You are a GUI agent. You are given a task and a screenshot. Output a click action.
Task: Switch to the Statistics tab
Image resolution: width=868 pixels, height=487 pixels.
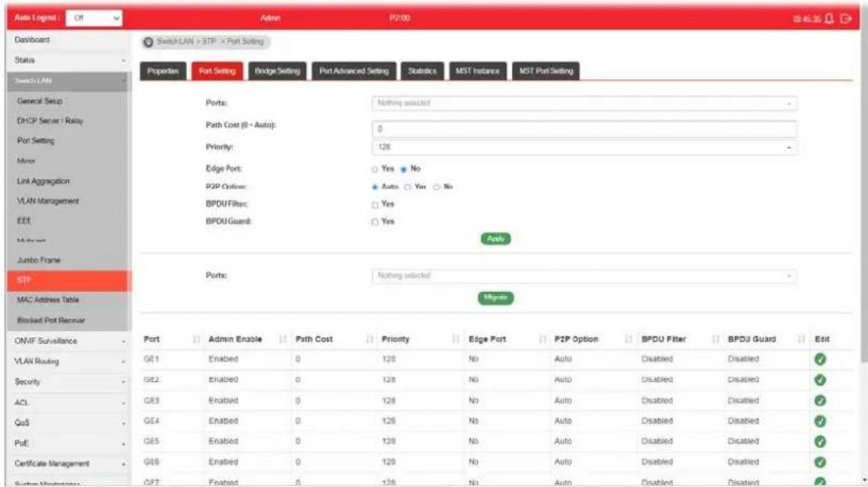422,71
